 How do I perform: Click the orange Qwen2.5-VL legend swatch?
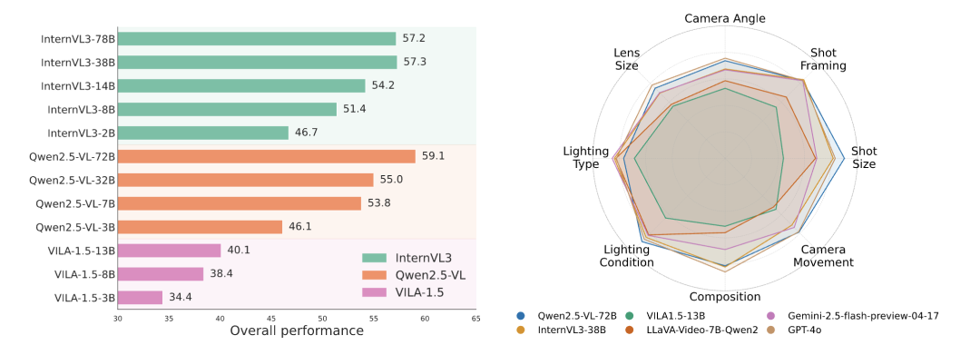(x=375, y=274)
